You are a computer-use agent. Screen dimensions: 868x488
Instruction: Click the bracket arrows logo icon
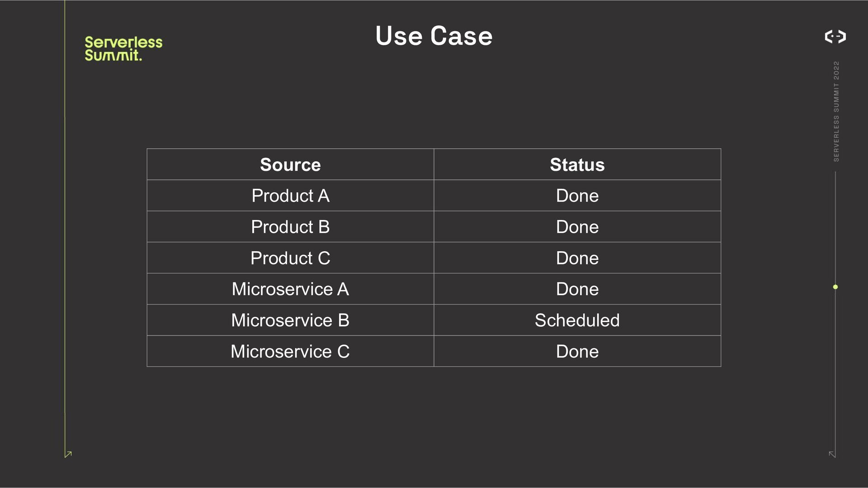(x=835, y=37)
